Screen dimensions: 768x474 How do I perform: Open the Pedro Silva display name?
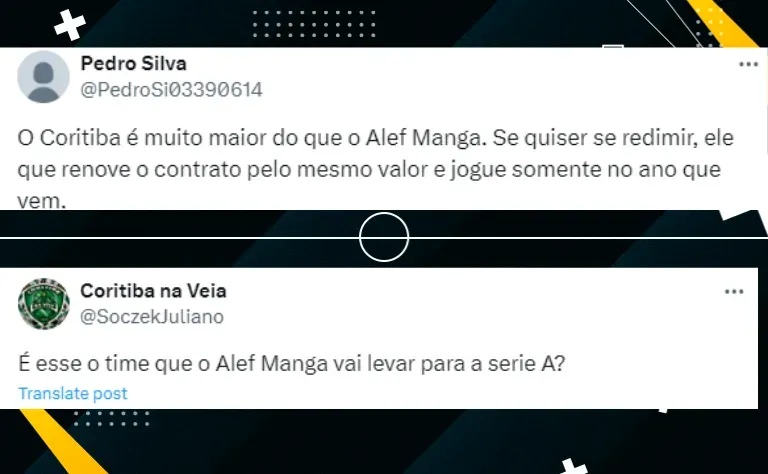133,63
